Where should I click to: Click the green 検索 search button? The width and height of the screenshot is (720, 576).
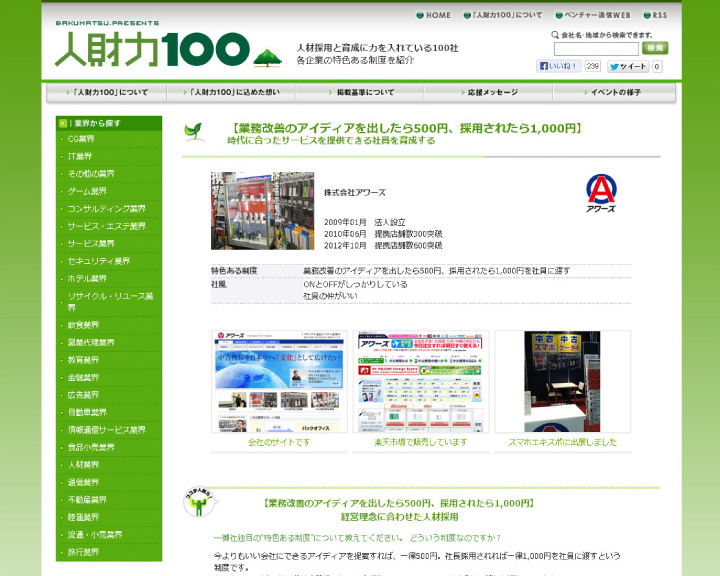click(655, 48)
